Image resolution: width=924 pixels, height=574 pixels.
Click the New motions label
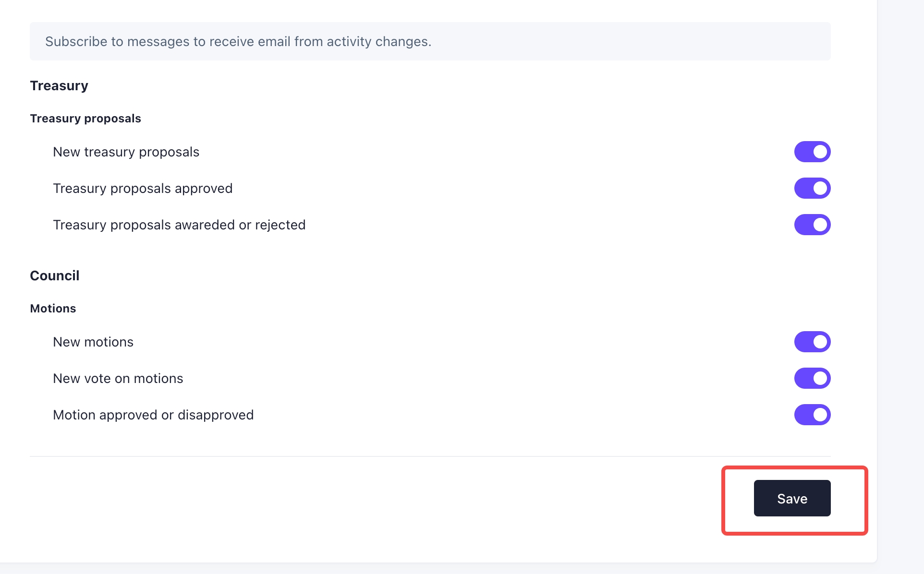click(x=93, y=342)
